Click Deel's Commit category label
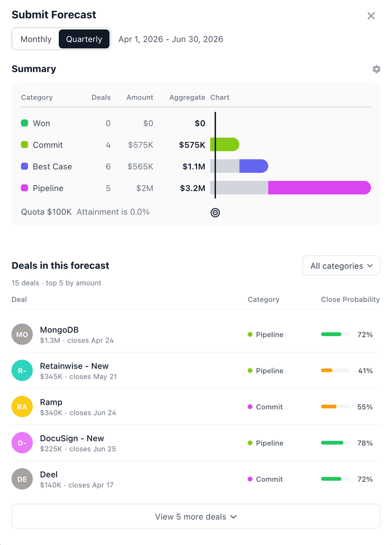Viewport: 392px width, 545px height. [x=269, y=479]
